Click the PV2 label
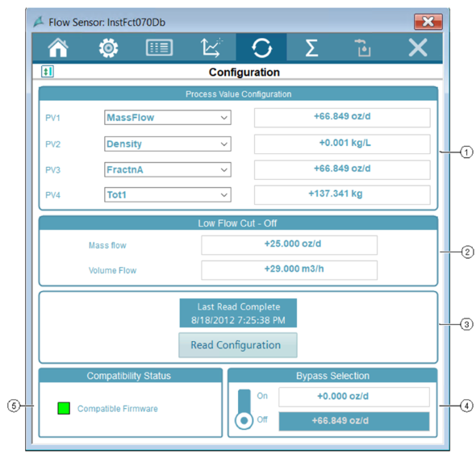476x454 pixels. click(52, 144)
